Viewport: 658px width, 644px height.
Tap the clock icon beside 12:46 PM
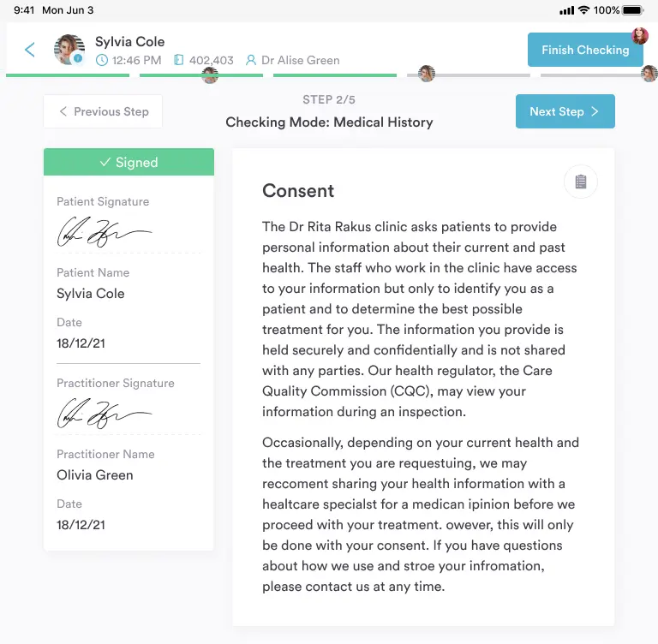(x=102, y=61)
